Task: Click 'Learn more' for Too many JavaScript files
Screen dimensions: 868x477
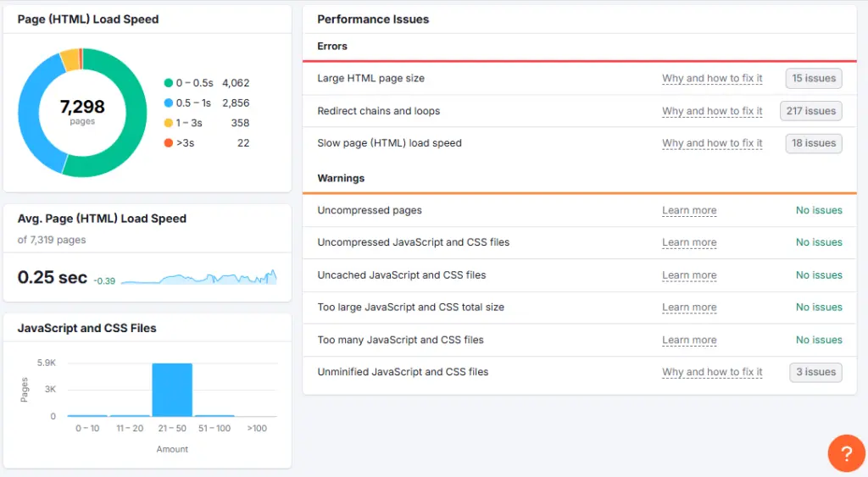Action: coord(689,341)
